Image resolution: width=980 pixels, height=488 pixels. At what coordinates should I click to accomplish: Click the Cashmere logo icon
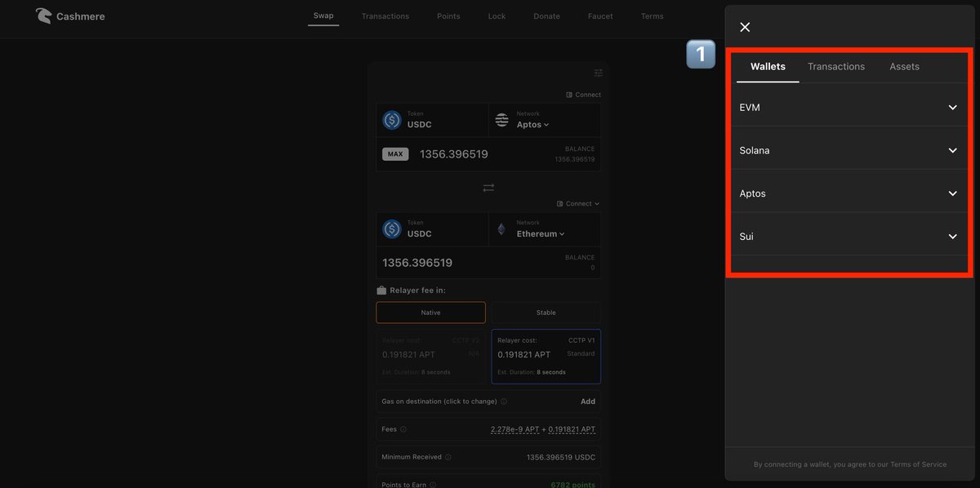tap(43, 16)
